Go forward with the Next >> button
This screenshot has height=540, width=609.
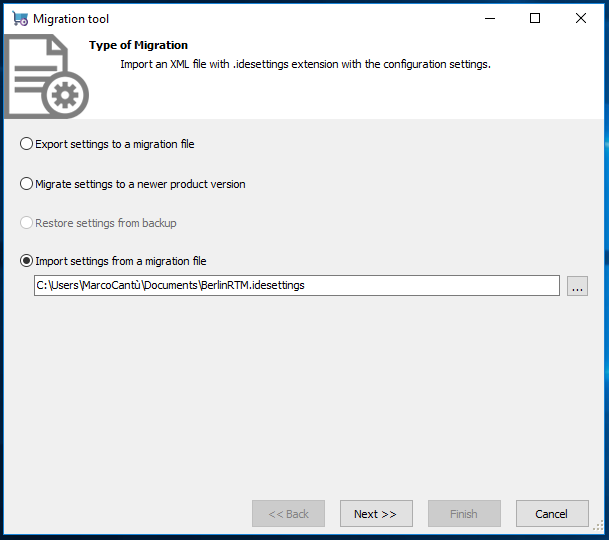coord(376,514)
